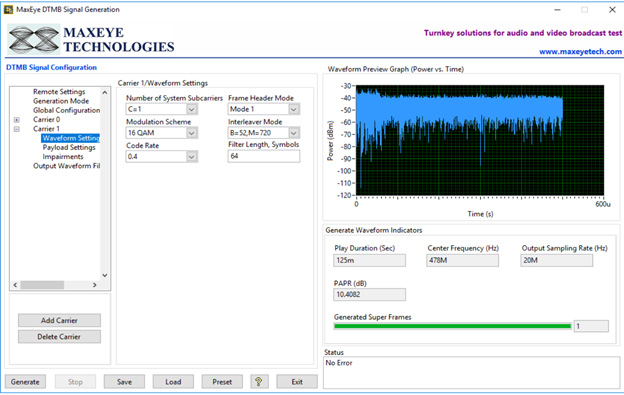624x395 pixels.
Task: Click the PAPR (dB) value field
Action: pos(369,294)
